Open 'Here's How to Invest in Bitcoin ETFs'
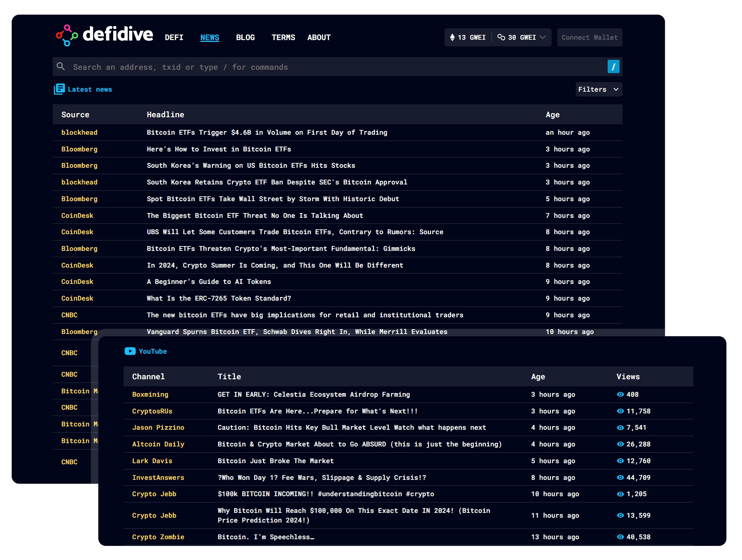Screen dimensions: 742x560 [219, 149]
